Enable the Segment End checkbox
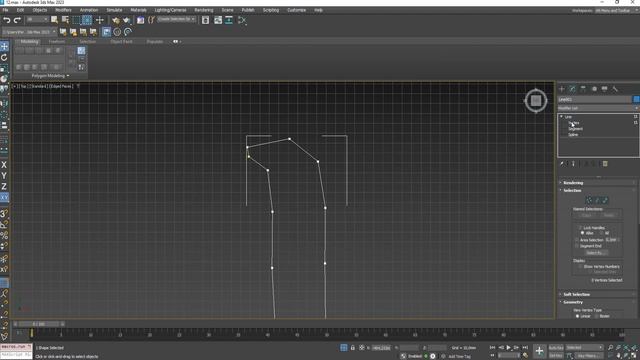Screen dimensions: 640x360 pos(577,246)
